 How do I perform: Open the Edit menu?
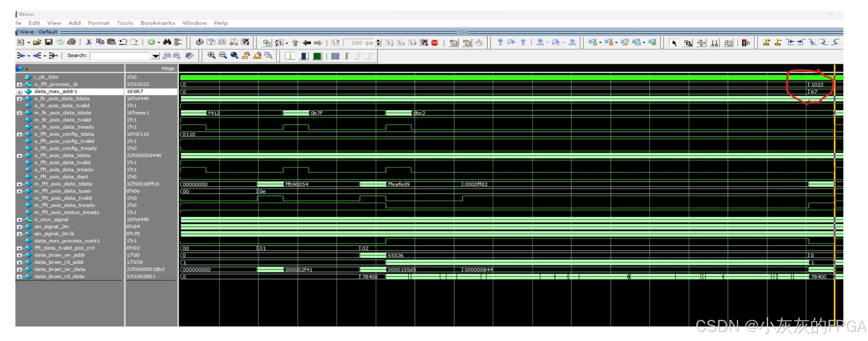(34, 23)
